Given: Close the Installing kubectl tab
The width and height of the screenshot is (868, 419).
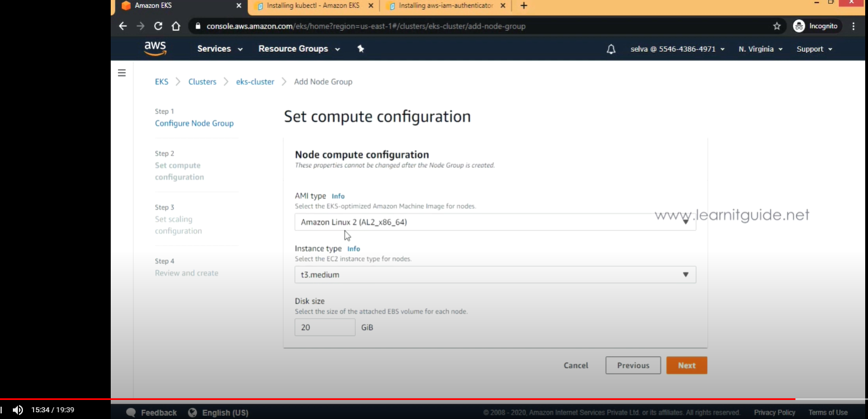Looking at the screenshot, I should click(371, 6).
